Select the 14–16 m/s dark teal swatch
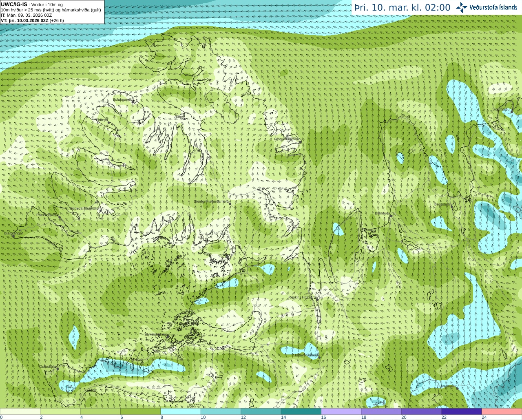Screen dimensions: 522x420 [301, 411]
